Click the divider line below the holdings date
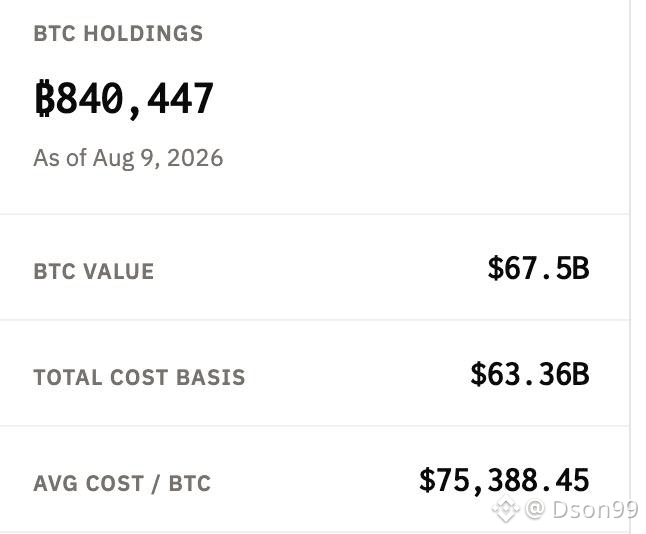Image resolution: width=646 pixels, height=534 pixels. [315, 214]
